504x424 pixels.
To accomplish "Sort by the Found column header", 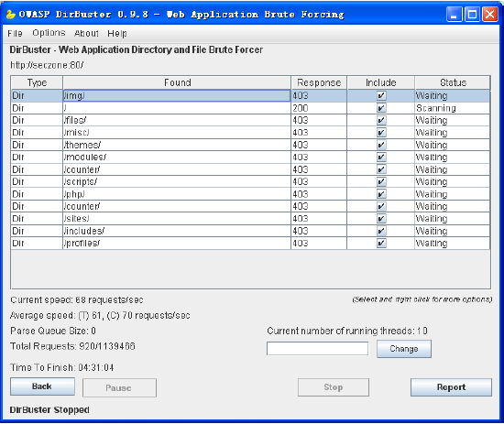I will tap(177, 82).
